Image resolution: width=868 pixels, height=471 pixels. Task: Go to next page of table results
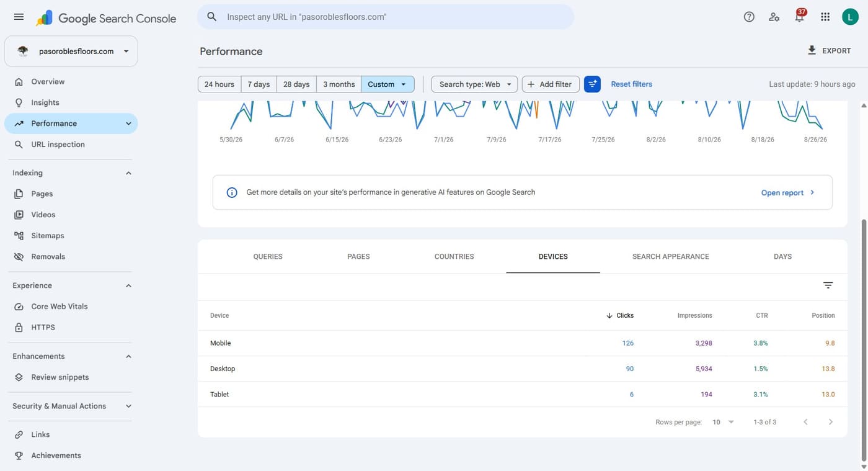[x=830, y=422]
